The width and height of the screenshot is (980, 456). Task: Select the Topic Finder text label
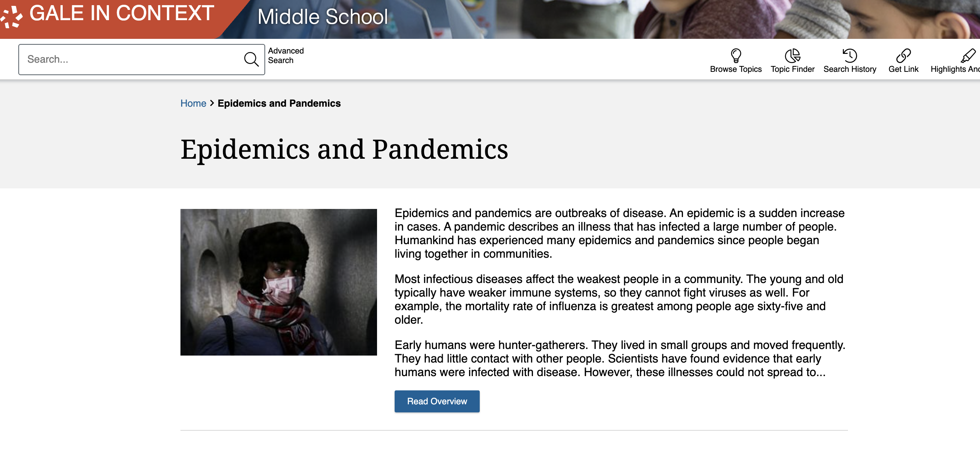tap(793, 69)
